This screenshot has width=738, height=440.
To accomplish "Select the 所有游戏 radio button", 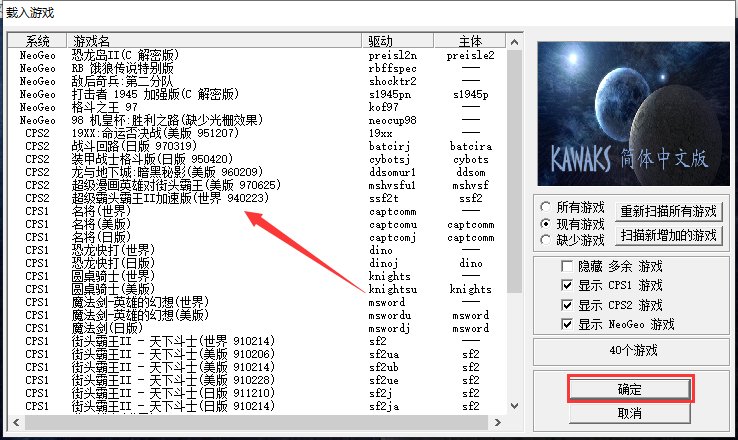I will click(546, 207).
